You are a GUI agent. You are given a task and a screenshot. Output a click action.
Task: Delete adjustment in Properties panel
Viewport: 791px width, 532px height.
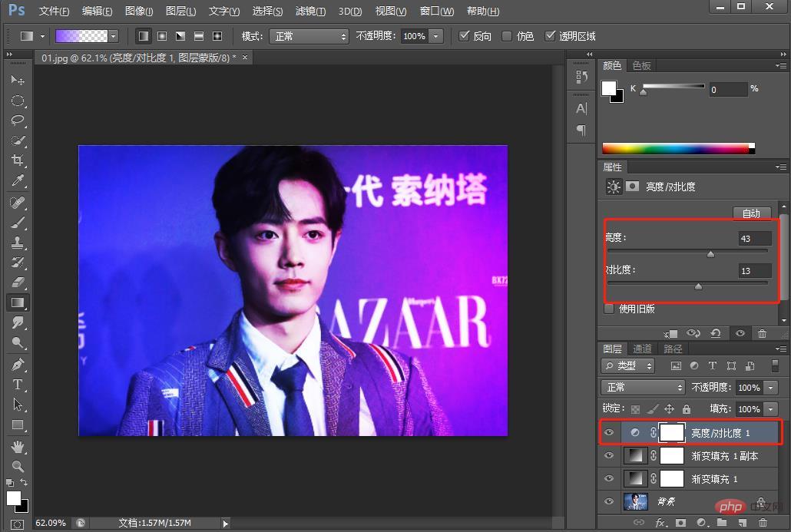pyautogui.click(x=762, y=333)
